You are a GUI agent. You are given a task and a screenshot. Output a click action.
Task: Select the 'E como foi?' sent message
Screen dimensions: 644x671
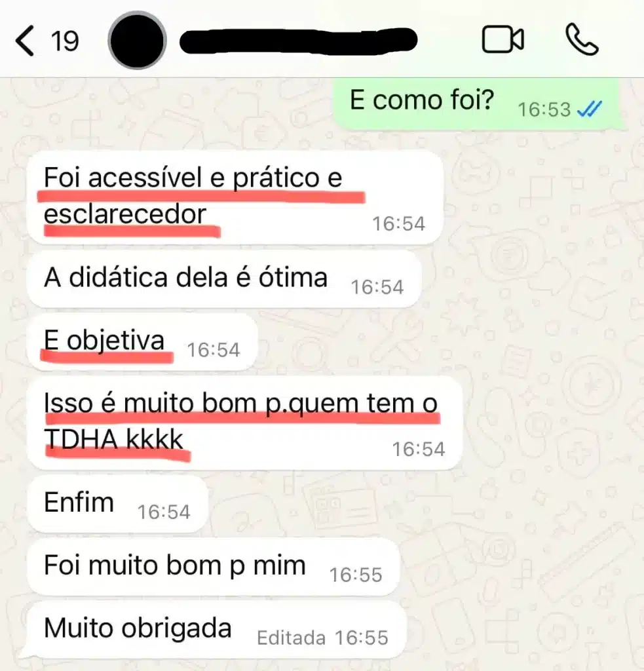[x=476, y=104]
